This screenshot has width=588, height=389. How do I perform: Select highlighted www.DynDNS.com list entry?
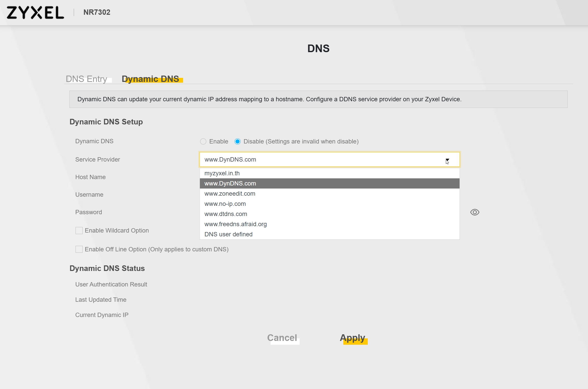point(230,183)
